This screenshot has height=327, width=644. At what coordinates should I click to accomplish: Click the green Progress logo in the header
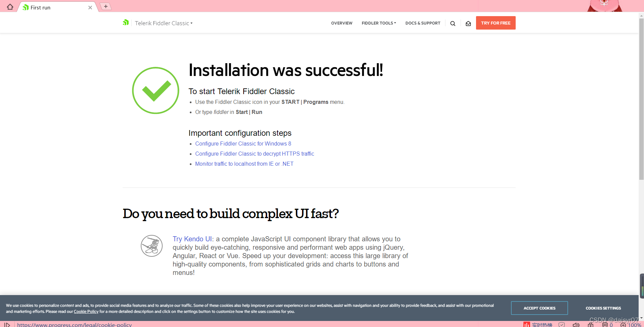point(126,23)
